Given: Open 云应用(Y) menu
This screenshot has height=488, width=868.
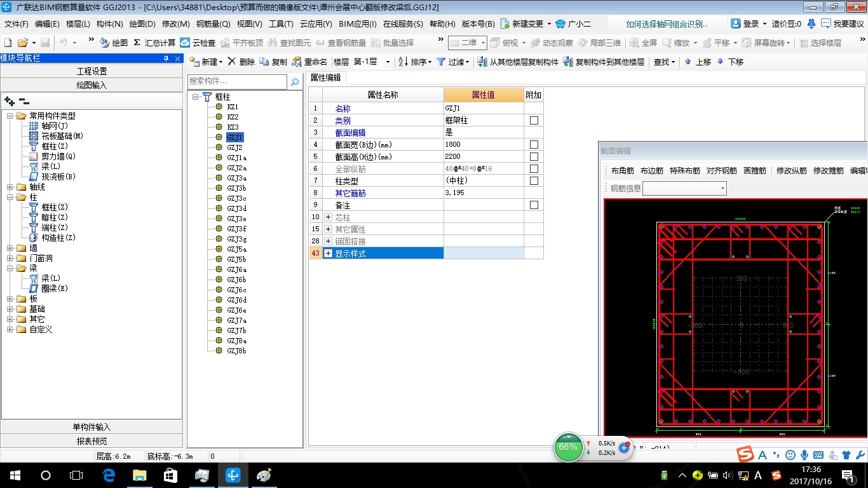Looking at the screenshot, I should click(x=316, y=24).
